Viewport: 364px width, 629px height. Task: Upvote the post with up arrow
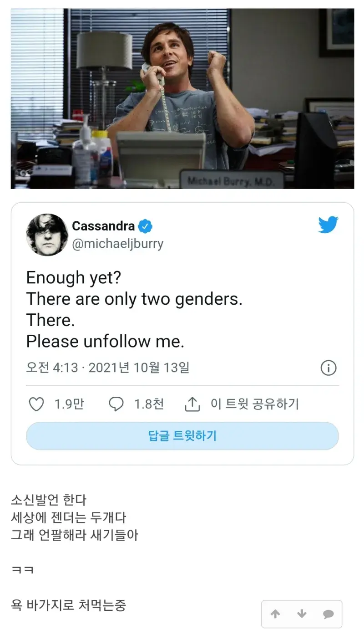[x=275, y=614]
